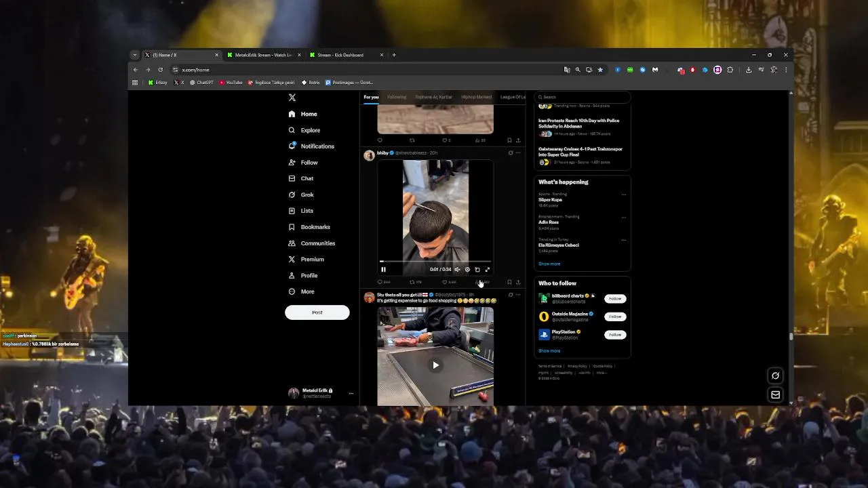Viewport: 868px width, 488px height.
Task: Click the X search input field
Action: pos(583,97)
